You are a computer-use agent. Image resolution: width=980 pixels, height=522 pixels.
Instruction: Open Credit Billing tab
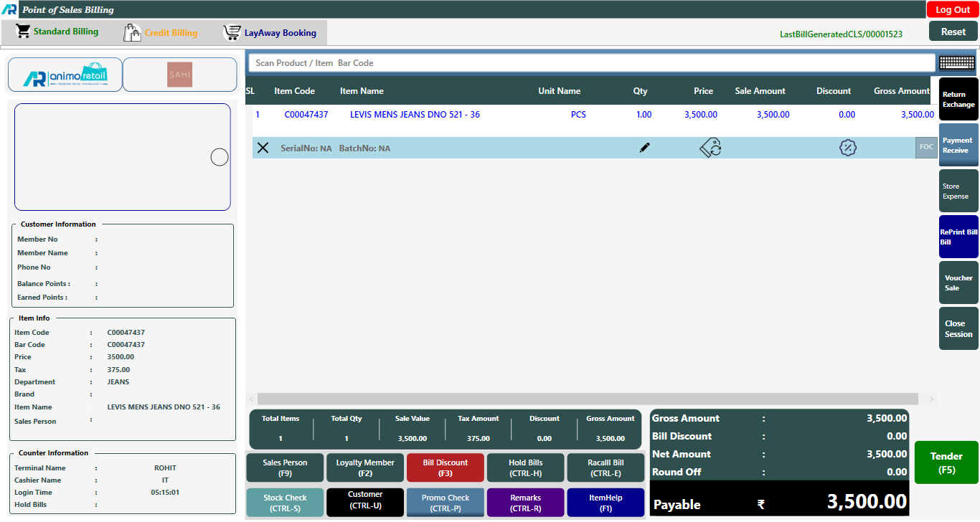[161, 33]
